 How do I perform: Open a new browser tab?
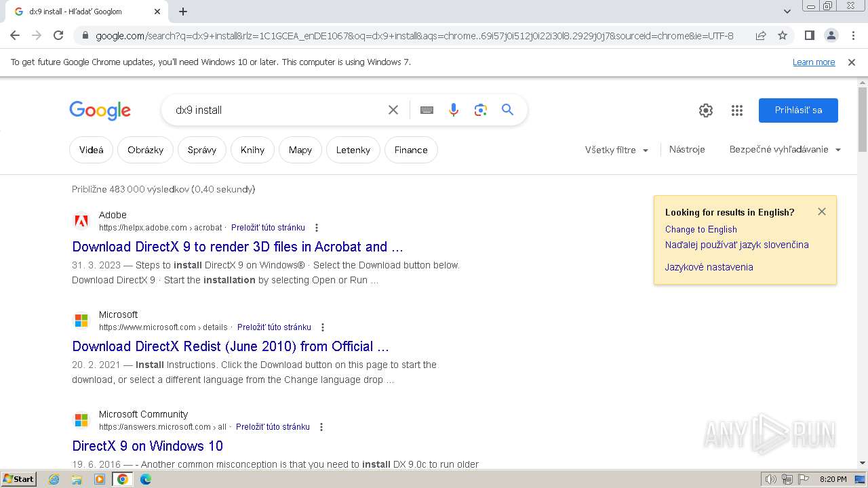coord(183,12)
